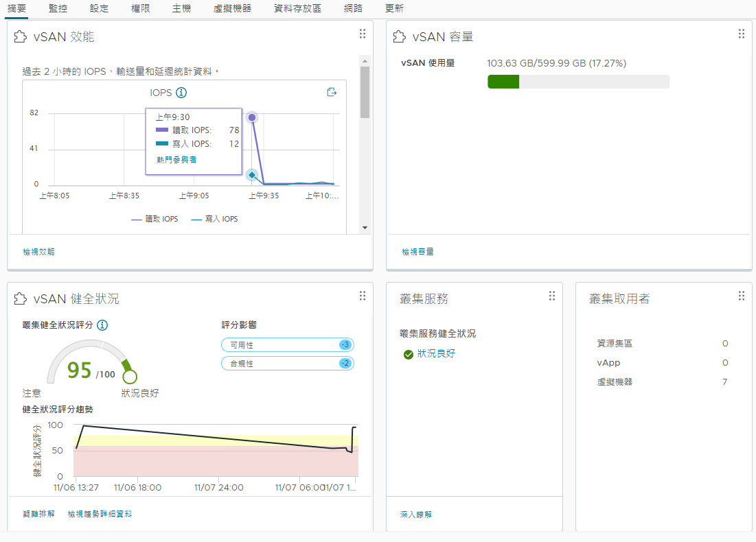Open the 深入瞭解 link
756x542 pixels.
click(x=415, y=515)
